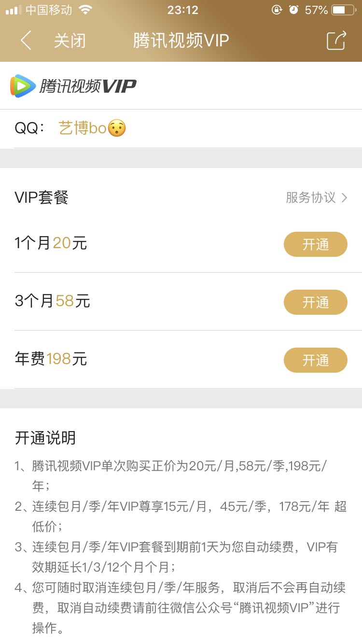Tap the alarm clock status icon
The height and width of the screenshot is (644, 362).
coord(293,10)
